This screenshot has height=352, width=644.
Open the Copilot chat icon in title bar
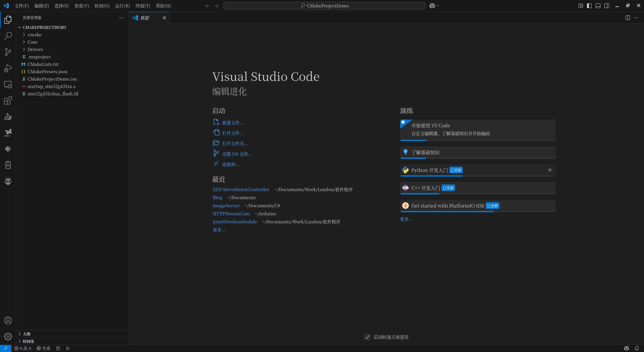tap(432, 6)
